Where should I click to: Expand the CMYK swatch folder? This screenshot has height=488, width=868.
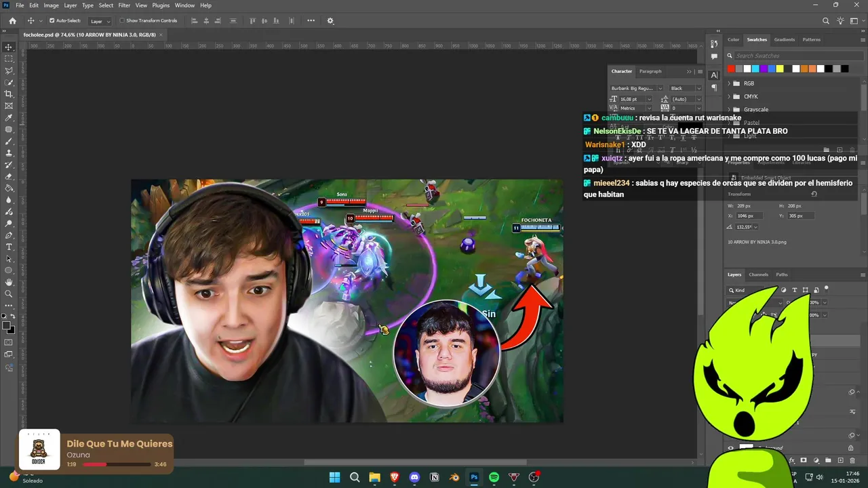[729, 96]
